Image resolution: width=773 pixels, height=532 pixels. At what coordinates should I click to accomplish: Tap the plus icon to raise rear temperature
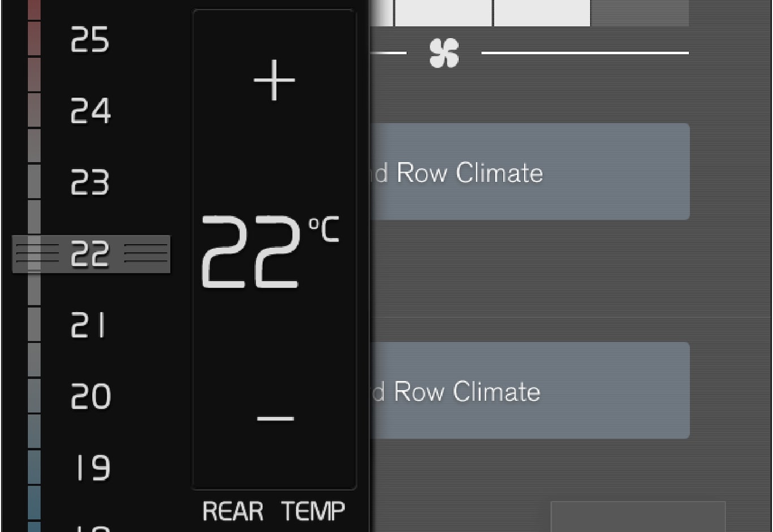pyautogui.click(x=274, y=80)
